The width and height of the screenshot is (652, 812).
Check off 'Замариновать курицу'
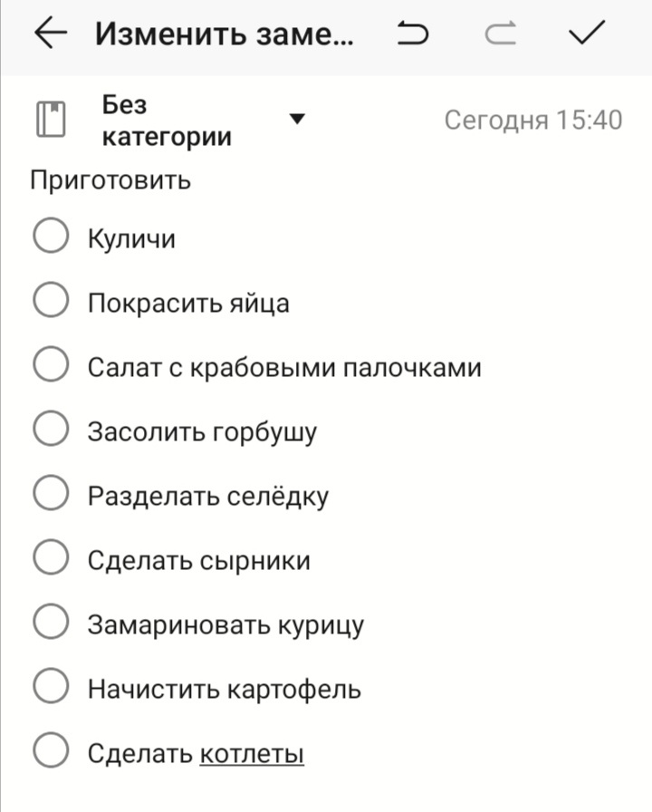pyautogui.click(x=51, y=623)
